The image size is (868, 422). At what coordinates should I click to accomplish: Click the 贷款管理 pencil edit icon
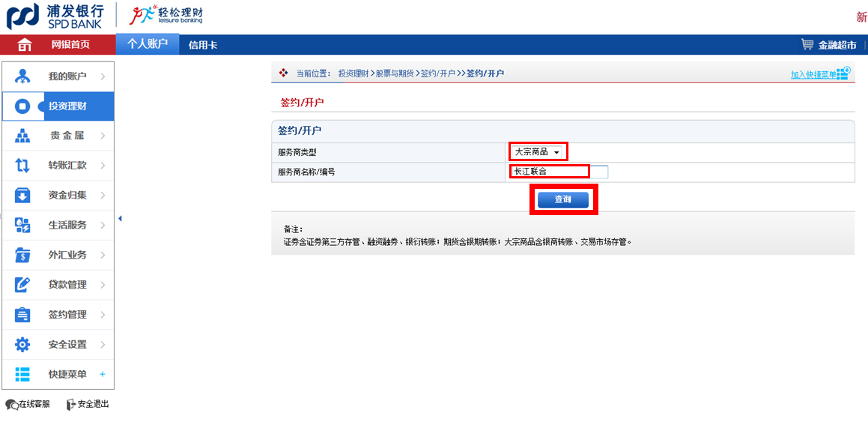pos(22,285)
